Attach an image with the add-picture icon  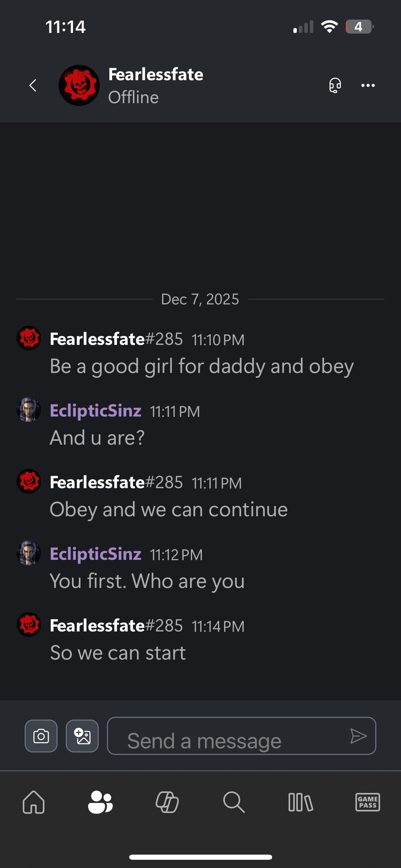(82, 736)
